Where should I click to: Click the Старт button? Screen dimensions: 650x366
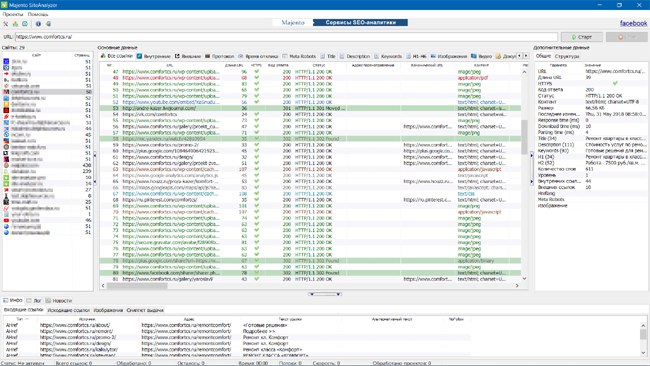(582, 37)
